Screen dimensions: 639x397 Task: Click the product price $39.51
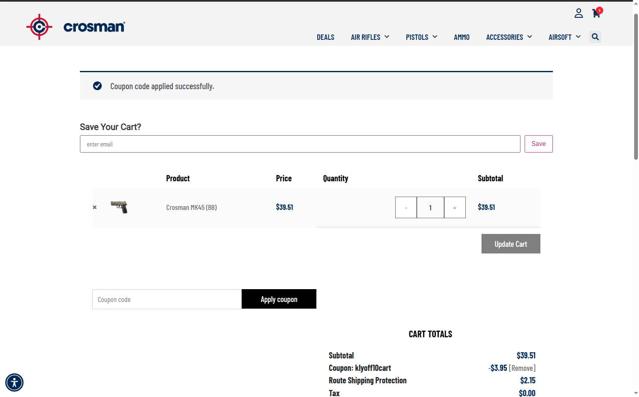coord(284,207)
